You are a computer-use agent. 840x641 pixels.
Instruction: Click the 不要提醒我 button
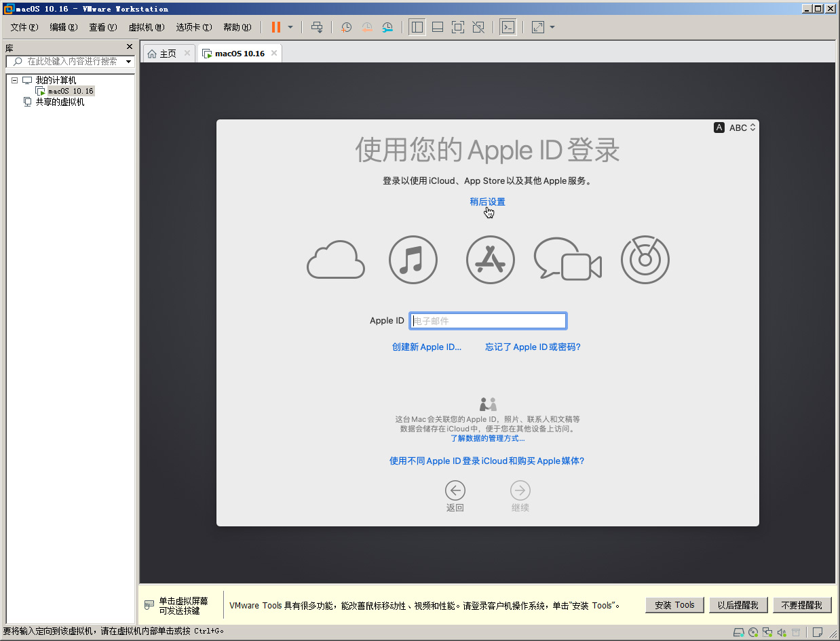802,605
